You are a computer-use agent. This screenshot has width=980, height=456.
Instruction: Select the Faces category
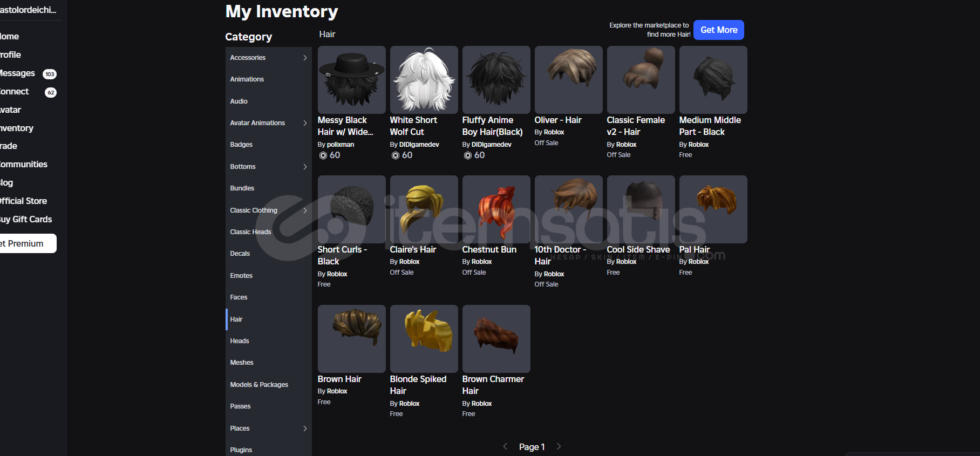[269, 297]
